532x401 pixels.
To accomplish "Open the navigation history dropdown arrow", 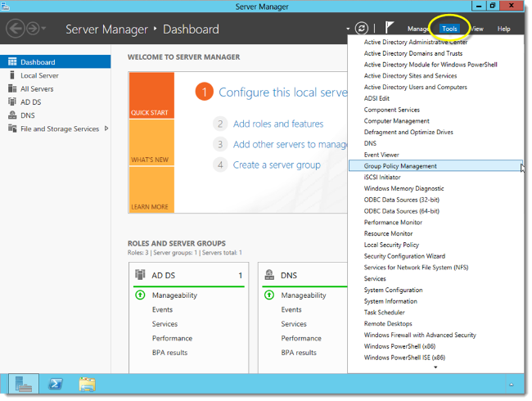I will point(43,29).
